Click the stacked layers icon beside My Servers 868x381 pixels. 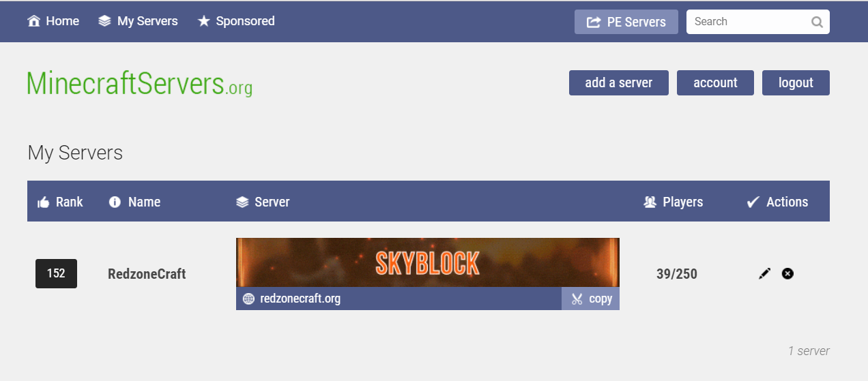104,21
